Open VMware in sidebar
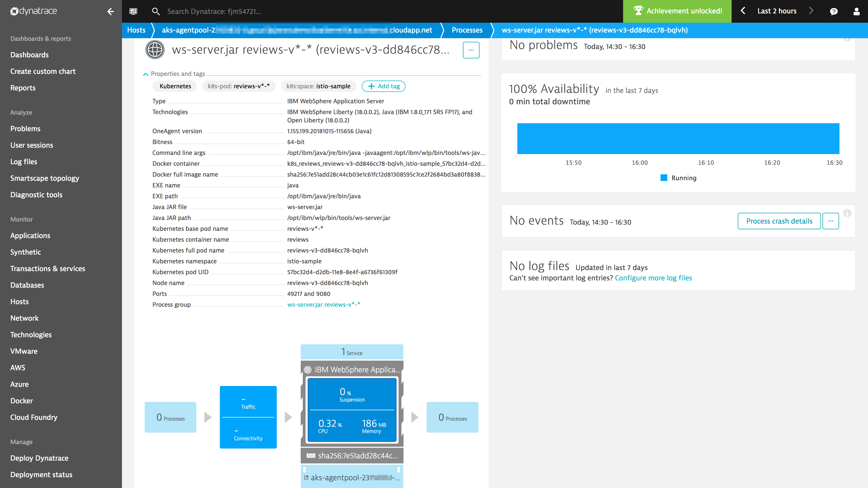 pos(24,351)
